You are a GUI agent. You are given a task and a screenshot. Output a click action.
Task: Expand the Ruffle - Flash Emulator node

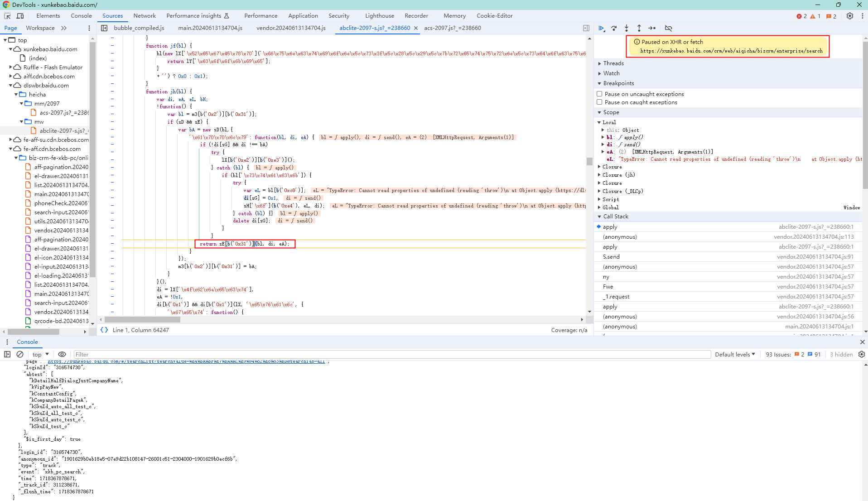[11, 67]
